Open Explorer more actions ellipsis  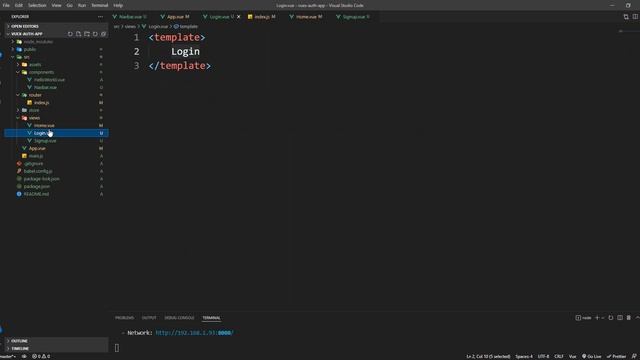[x=100, y=17]
